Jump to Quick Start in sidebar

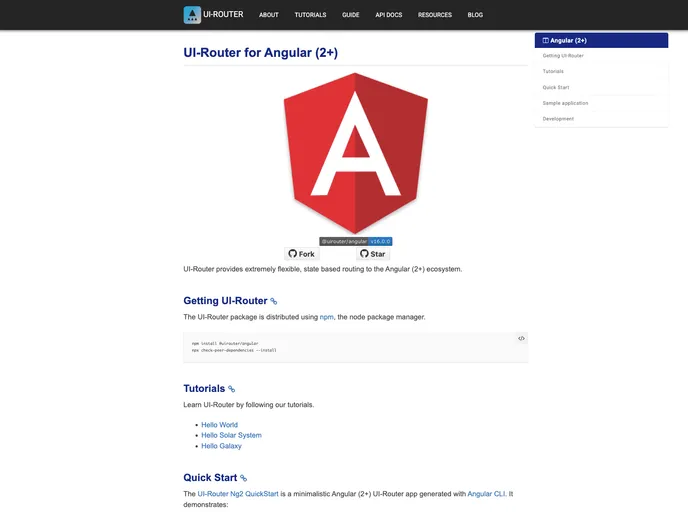(555, 87)
